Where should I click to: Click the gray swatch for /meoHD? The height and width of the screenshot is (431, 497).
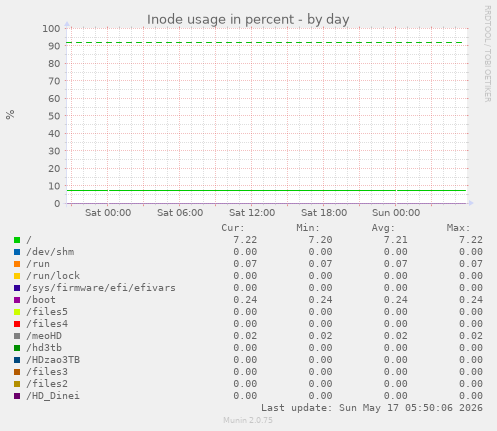pos(17,336)
